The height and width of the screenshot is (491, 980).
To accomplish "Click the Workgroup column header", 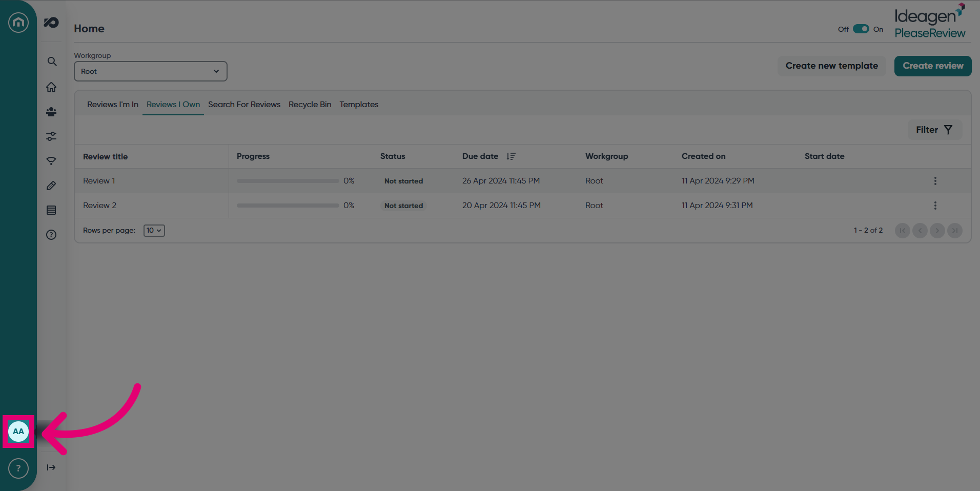I will pyautogui.click(x=607, y=156).
